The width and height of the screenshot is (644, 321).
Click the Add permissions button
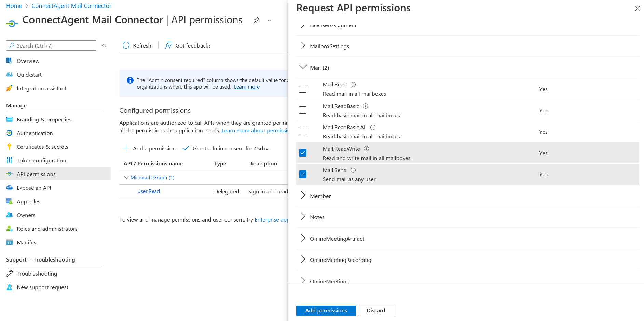326,310
